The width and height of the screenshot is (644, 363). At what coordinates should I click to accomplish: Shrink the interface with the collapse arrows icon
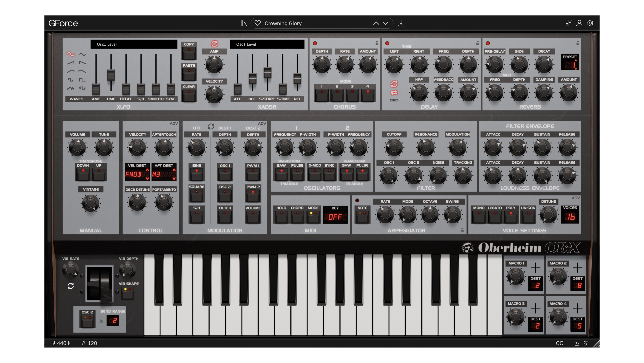tap(568, 23)
